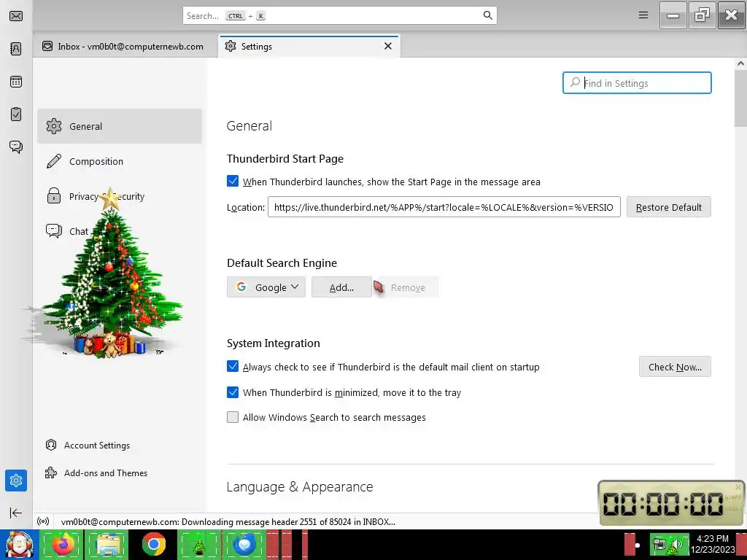Image resolution: width=747 pixels, height=560 pixels.
Task: Collapse the spaces toolbar arrow
Action: coord(16,513)
